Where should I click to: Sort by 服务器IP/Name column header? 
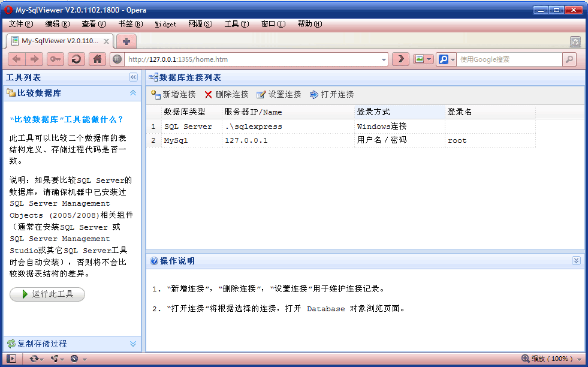pos(288,112)
